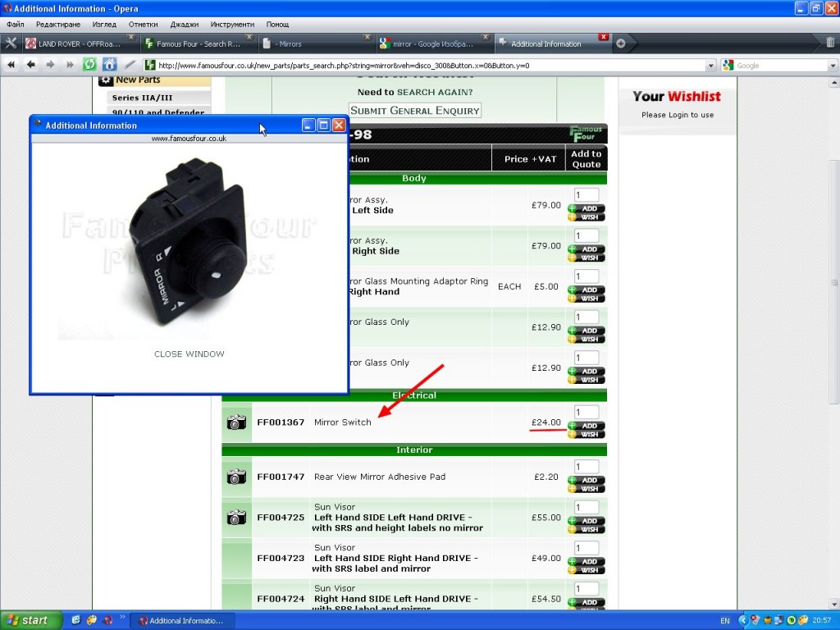Click the wand pencil icon in toolbar
The image size is (840, 630).
coord(129,65)
